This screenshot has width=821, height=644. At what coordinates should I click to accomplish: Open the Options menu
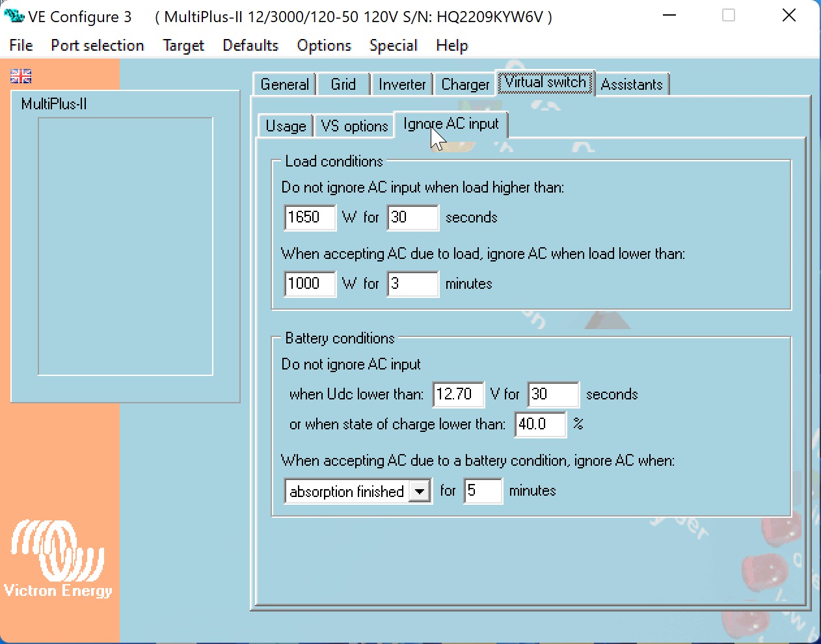pos(324,46)
